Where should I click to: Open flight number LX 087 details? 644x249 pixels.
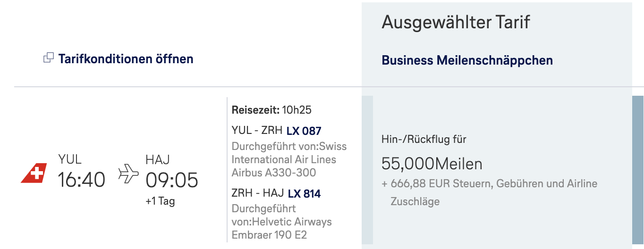pos(304,131)
